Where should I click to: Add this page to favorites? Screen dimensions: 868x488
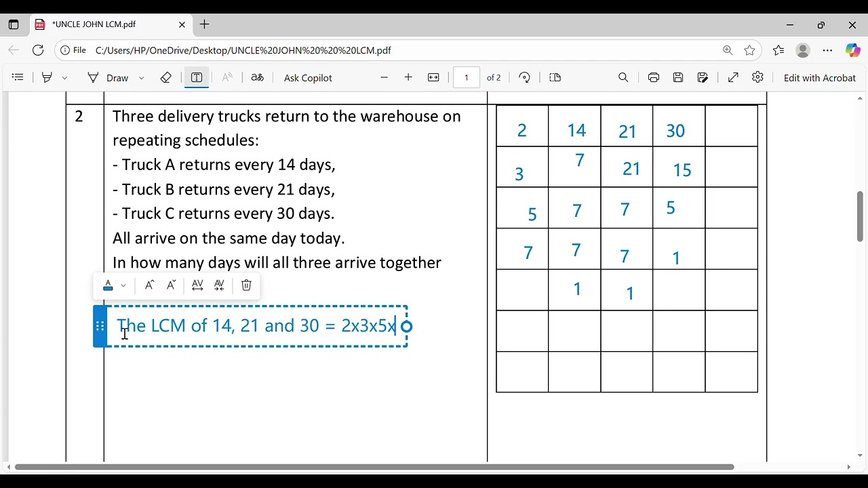[749, 50]
